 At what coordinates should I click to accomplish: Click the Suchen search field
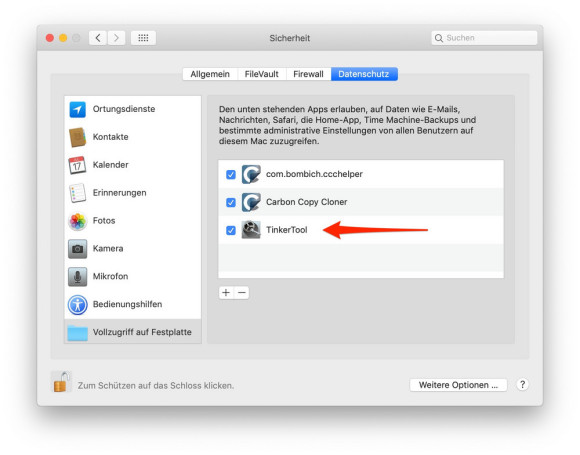pyautogui.click(x=484, y=38)
